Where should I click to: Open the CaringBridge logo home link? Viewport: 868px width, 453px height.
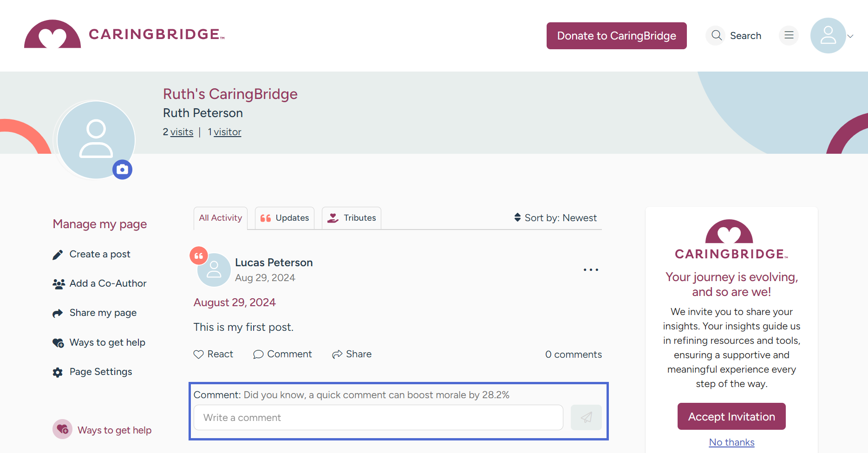pyautogui.click(x=124, y=34)
